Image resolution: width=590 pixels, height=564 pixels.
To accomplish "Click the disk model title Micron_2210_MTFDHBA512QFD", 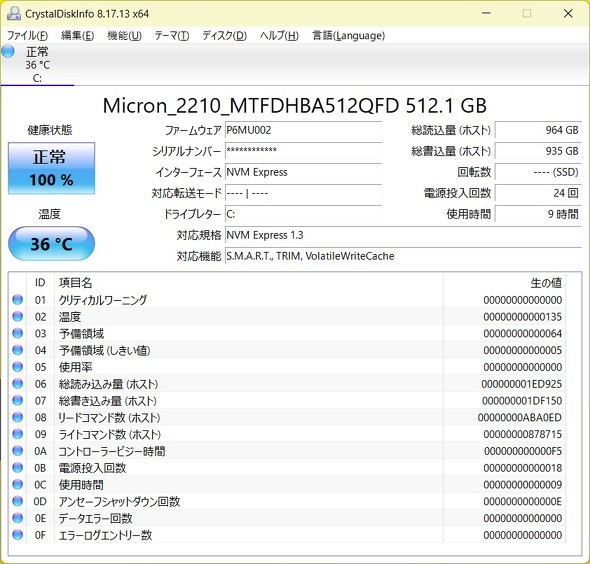I will tap(251, 106).
